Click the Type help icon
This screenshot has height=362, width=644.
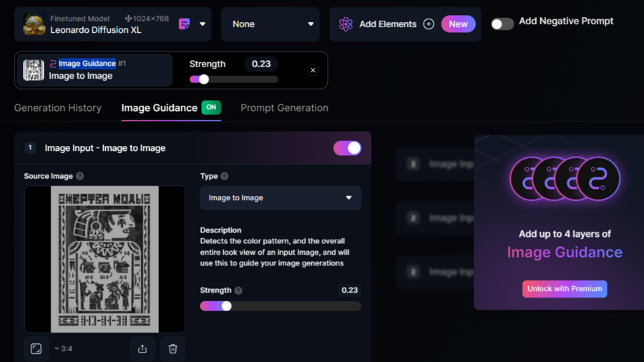click(224, 176)
